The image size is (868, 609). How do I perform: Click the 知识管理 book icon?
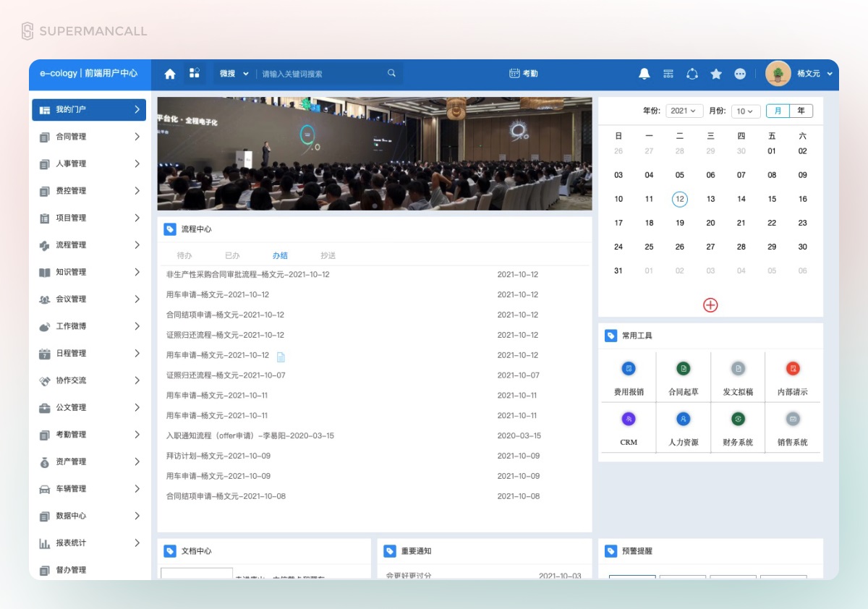tap(44, 273)
